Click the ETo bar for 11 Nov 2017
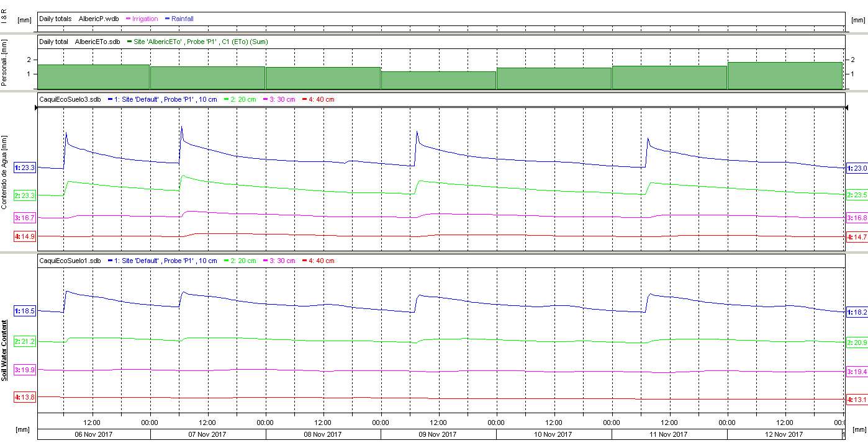868x443 pixels. 669,78
